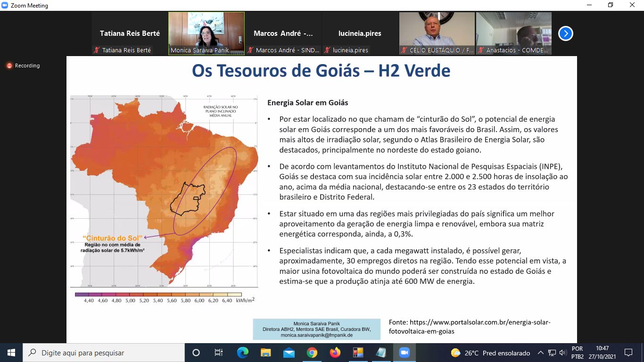Select CÉLIO EUSTÁQUIO video thumbnail
Screen dimensions: 644x362
pyautogui.click(x=437, y=33)
